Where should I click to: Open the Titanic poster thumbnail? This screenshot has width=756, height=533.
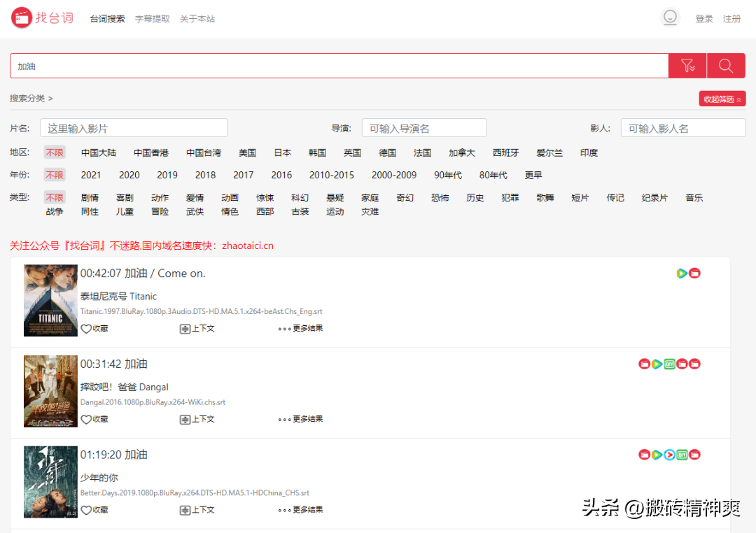[50, 300]
